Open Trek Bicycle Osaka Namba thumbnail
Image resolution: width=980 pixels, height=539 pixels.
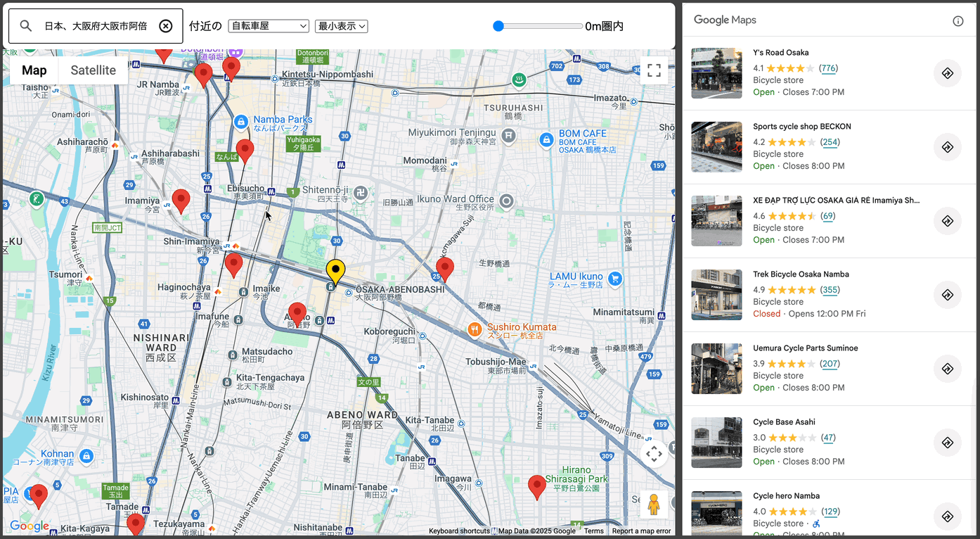716,295
